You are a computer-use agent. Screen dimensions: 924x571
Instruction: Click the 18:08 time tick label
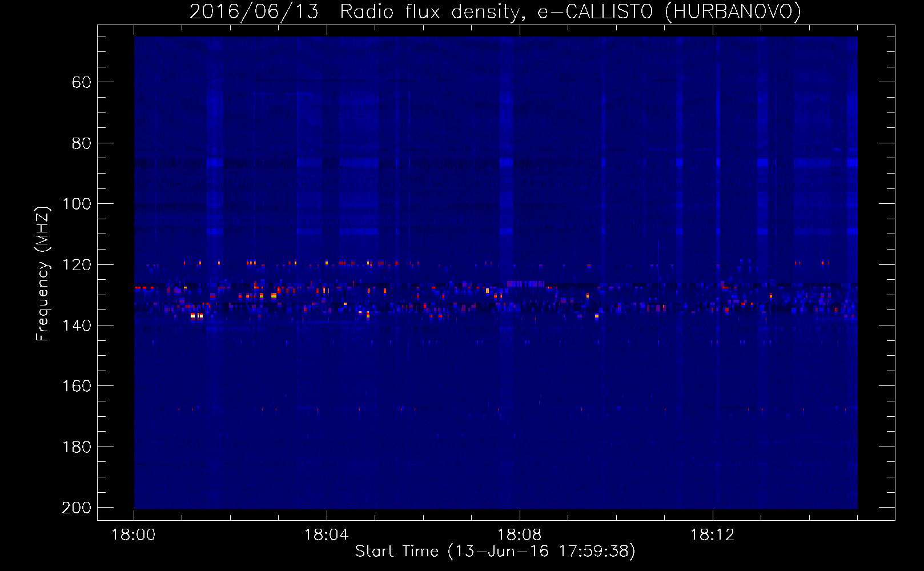pyautogui.click(x=519, y=535)
